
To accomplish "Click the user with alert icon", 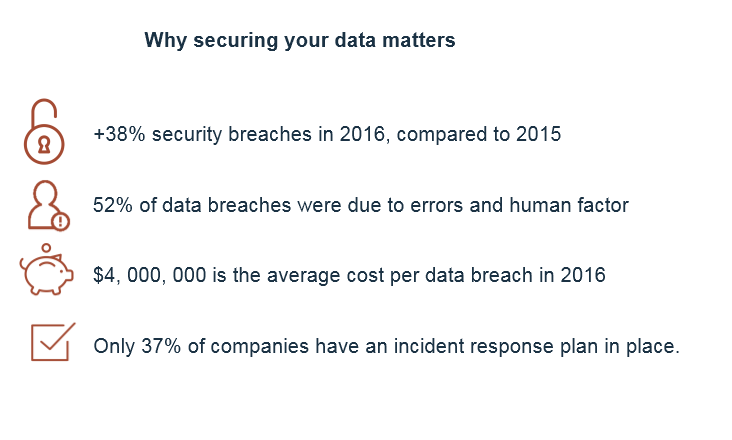I will (49, 206).
